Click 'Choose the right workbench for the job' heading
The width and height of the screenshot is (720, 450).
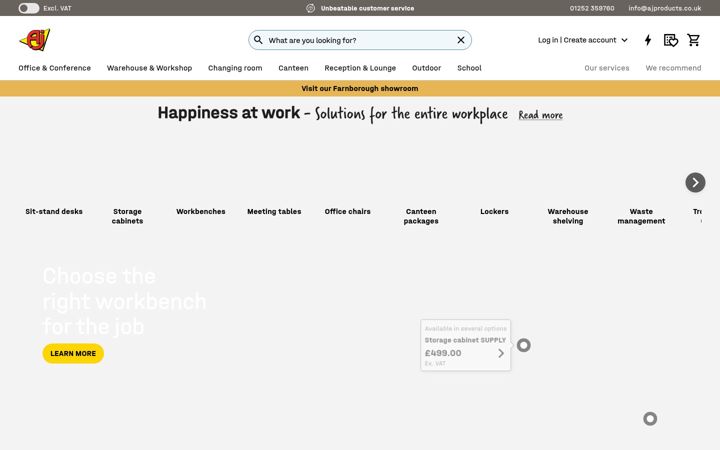coord(124,302)
